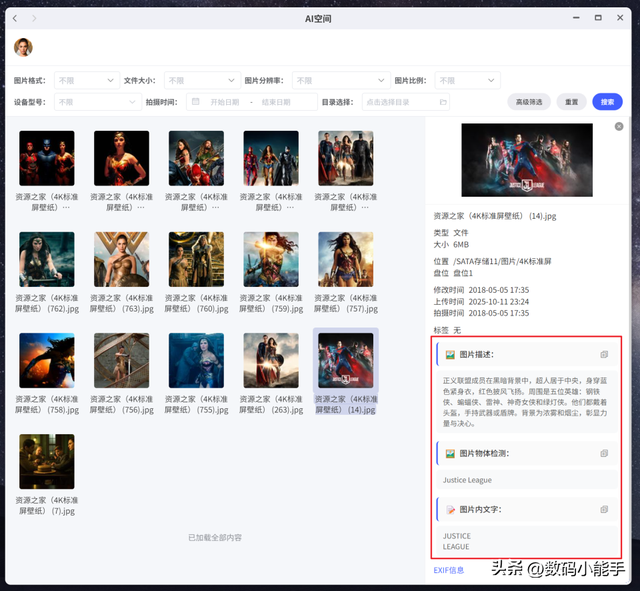Image resolution: width=640 pixels, height=591 pixels.
Task: Select thumbnail (763).jpg
Action: point(122,259)
